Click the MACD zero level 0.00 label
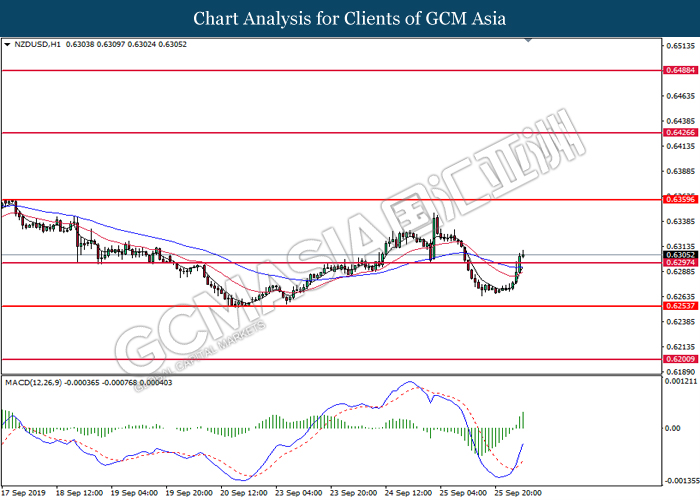This screenshot has height=500, width=700. pyautogui.click(x=672, y=429)
